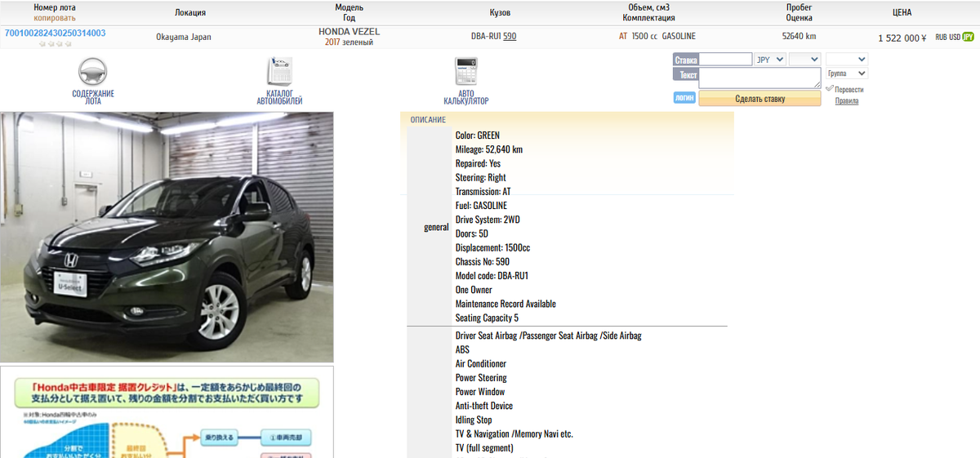Screen dimensions: 980x458
Task: Open the JPY currency dropdown for bid
Action: [770, 60]
